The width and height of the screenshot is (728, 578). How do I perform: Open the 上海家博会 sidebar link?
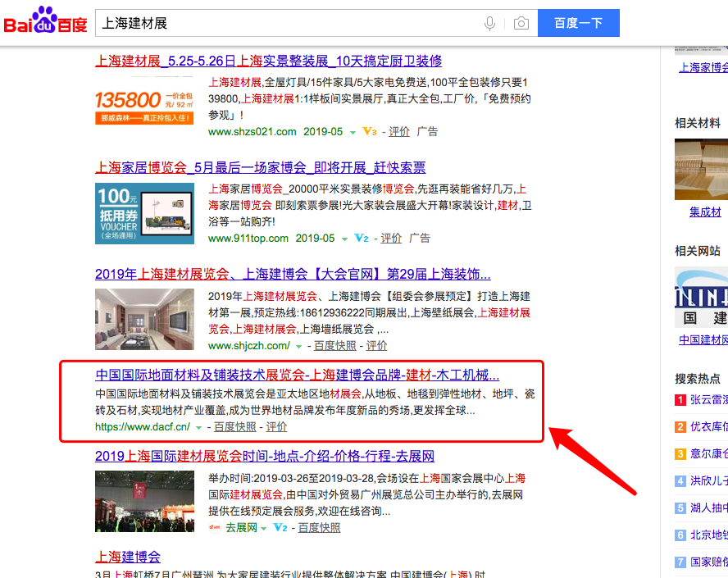[x=703, y=68]
